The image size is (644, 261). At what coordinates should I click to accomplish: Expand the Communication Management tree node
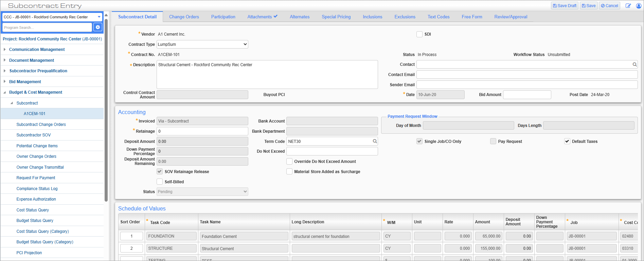[5, 50]
